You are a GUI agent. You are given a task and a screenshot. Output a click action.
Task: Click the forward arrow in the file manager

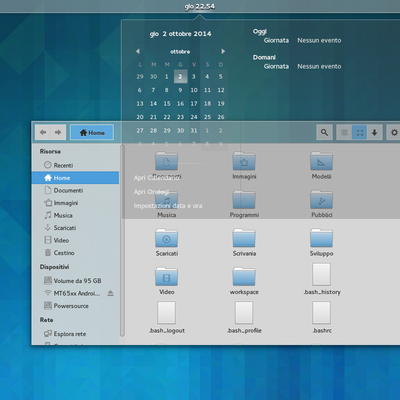pos(58,132)
